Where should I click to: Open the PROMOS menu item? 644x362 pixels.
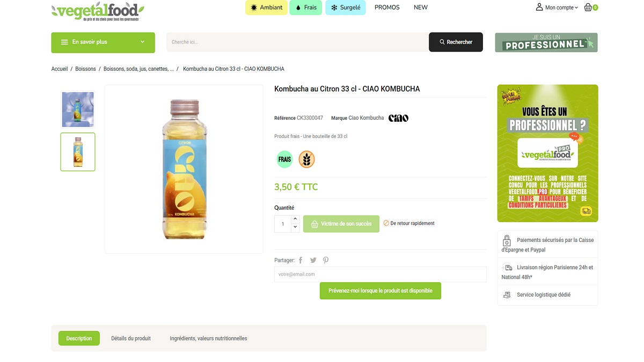click(387, 8)
